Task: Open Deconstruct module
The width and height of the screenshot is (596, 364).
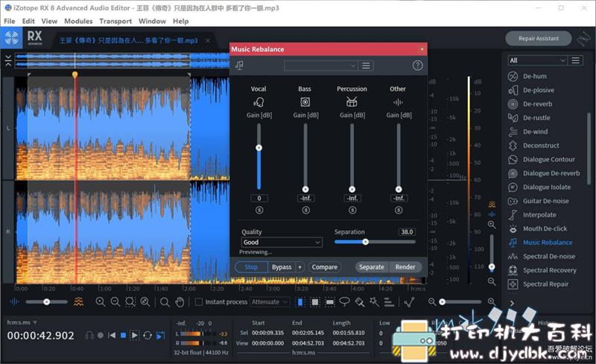Action: pos(541,145)
